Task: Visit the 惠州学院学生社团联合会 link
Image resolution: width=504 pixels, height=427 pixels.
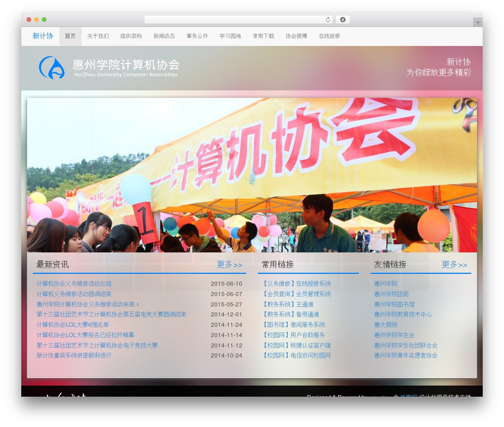Action: (x=406, y=345)
